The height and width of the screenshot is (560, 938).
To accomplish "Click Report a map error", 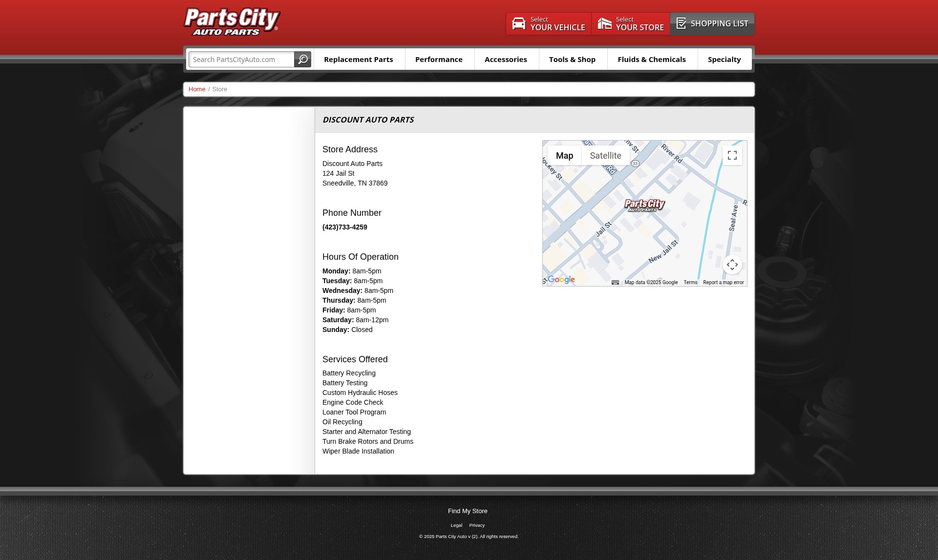I will [723, 282].
